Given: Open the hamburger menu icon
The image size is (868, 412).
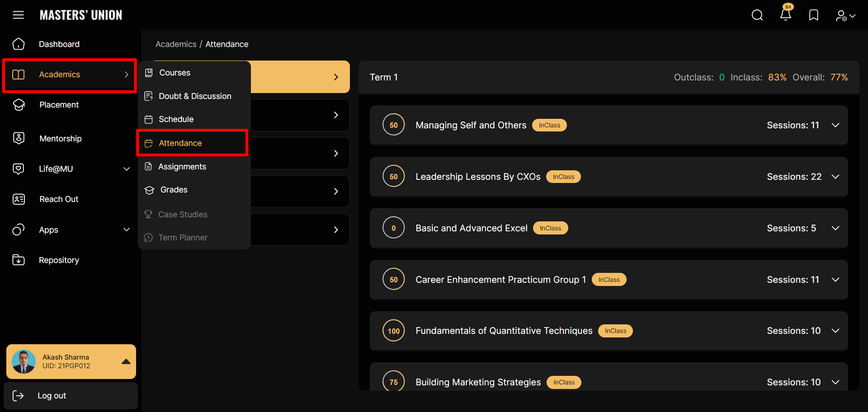Looking at the screenshot, I should pos(18,15).
